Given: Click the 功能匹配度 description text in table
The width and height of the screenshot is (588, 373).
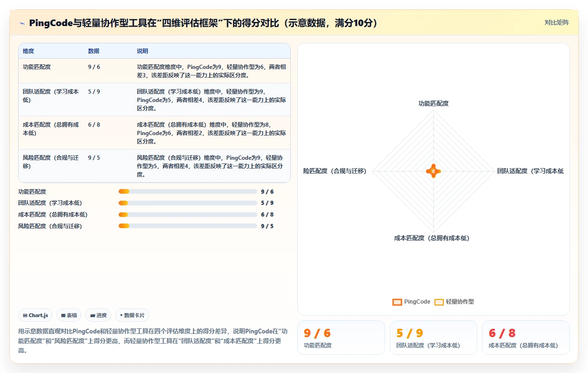Looking at the screenshot, I should 211,71.
